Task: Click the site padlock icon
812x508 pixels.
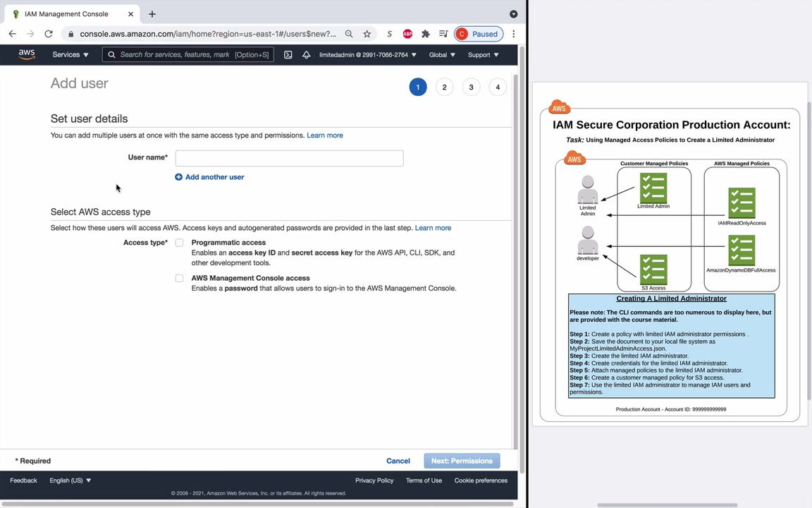Action: (x=71, y=34)
